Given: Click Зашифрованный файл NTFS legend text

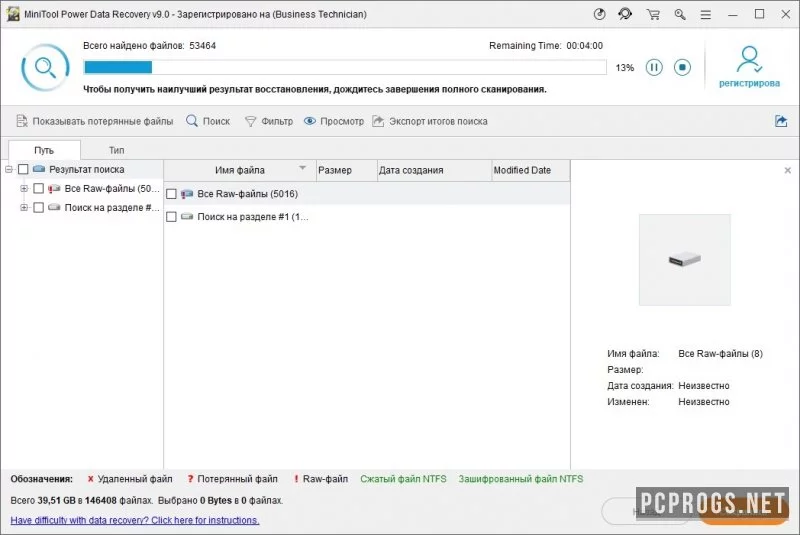Looking at the screenshot, I should (x=520, y=479).
